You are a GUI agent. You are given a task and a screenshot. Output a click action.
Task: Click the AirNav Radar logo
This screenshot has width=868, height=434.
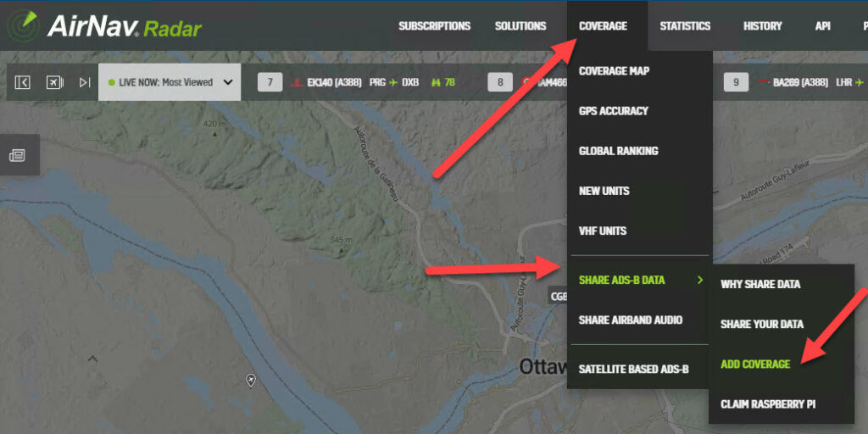[104, 26]
